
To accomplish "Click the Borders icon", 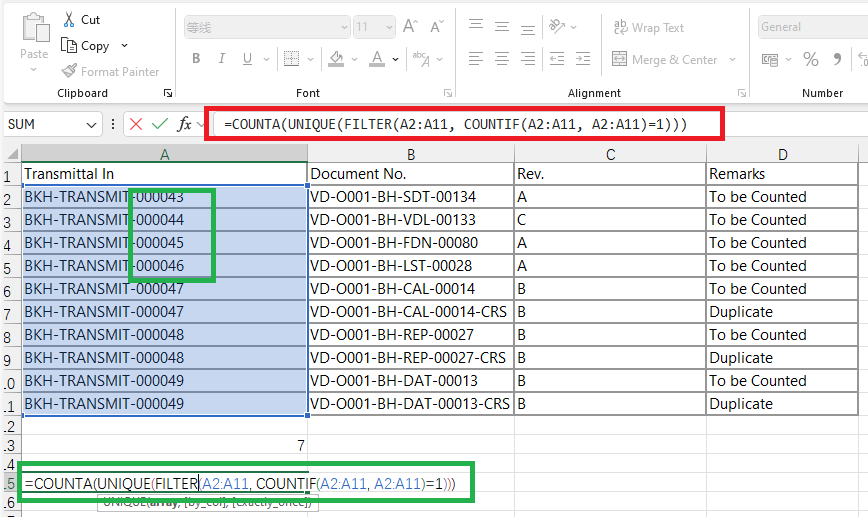I will (x=291, y=59).
